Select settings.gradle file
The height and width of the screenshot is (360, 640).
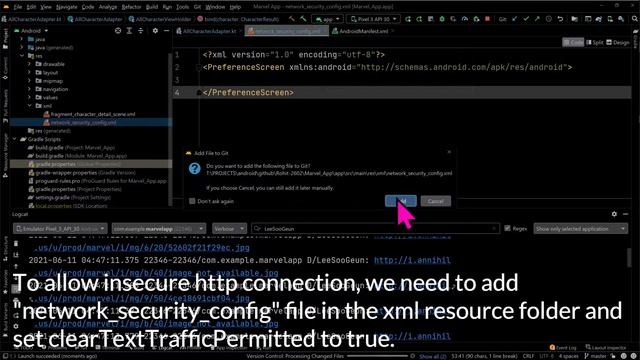point(69,198)
